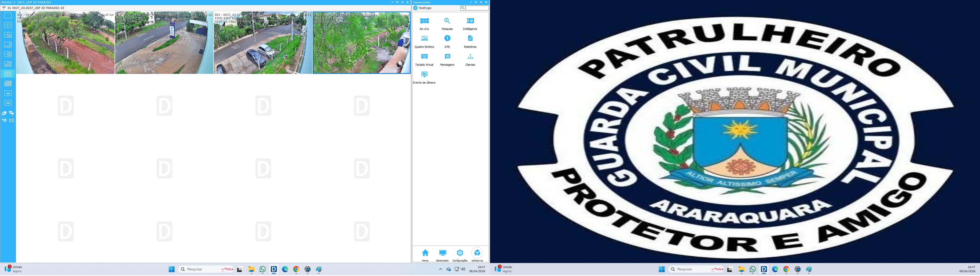Open volume control in left taskbar tray
Screen dimensions: 980x276
pos(463,270)
